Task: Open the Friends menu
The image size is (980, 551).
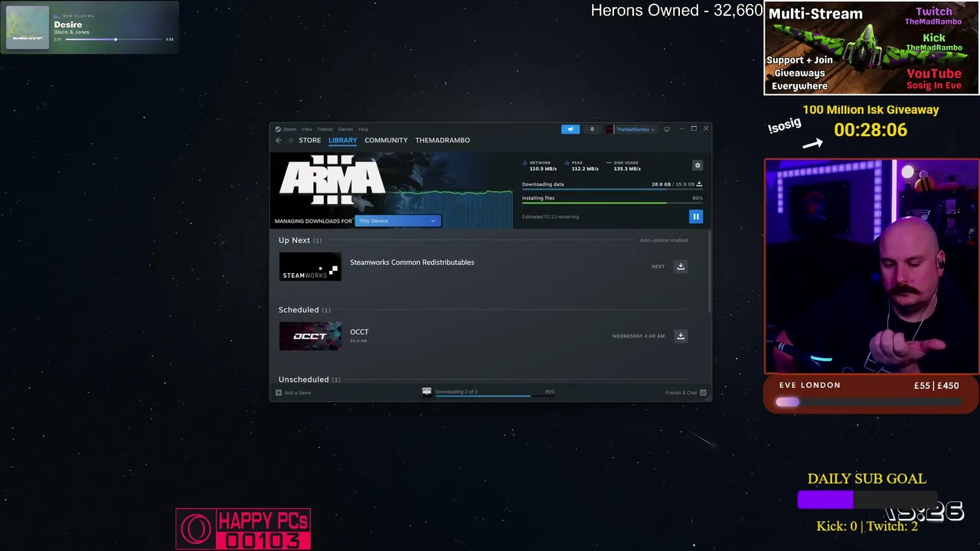Action: click(325, 129)
